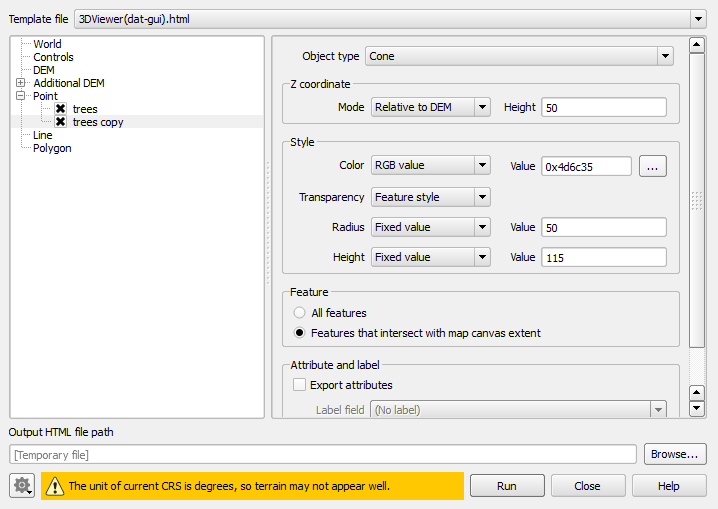Click the color picker ellipsis button
The image size is (718, 509).
[652, 167]
